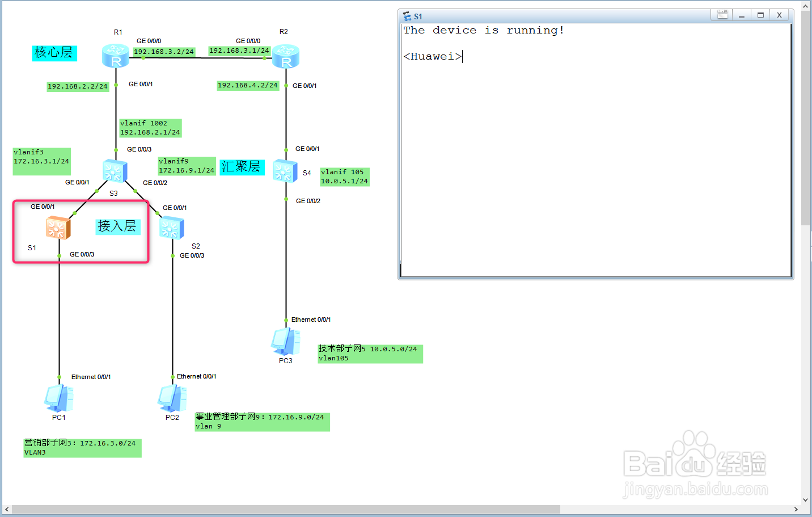Screen dimensions: 812x517
Task: Click the S4 device name label
Action: click(x=307, y=173)
